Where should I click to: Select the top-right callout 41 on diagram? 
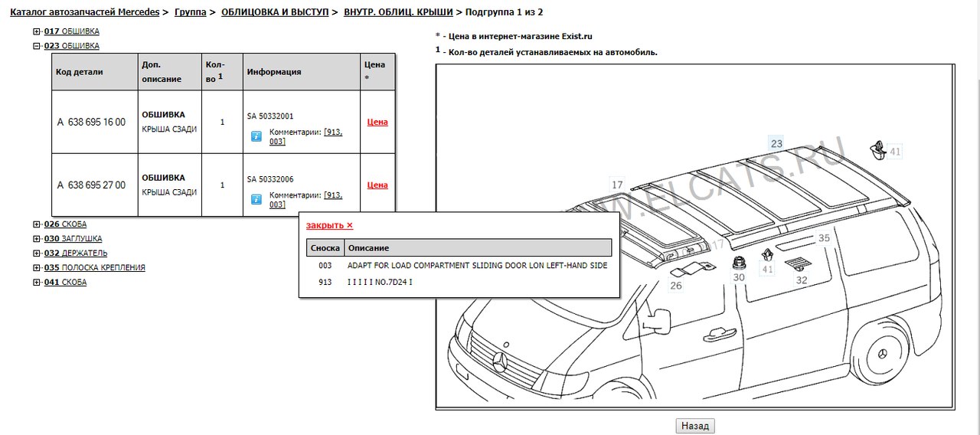point(895,152)
